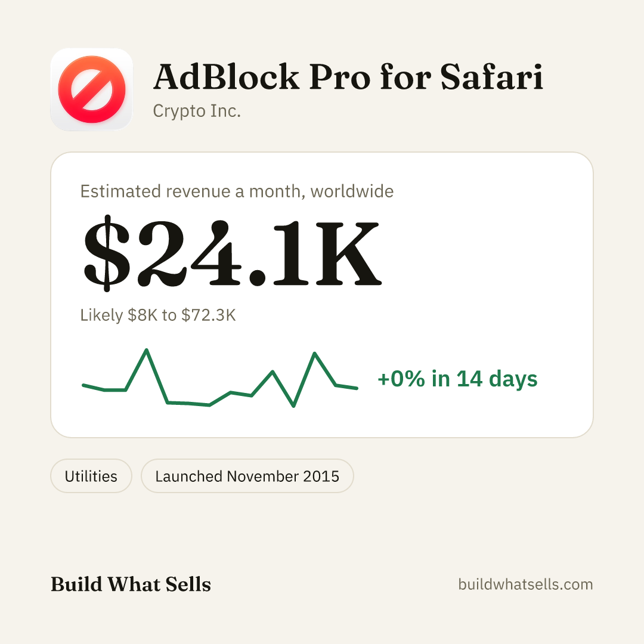This screenshot has width=644, height=644.
Task: Click the AdBlock Pro red prohibition app icon
Action: (92, 89)
